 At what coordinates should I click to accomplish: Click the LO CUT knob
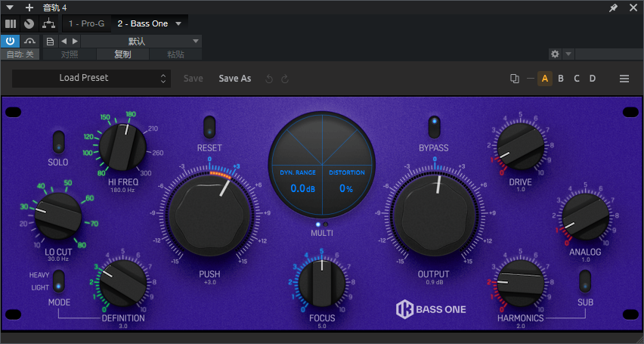click(x=58, y=216)
